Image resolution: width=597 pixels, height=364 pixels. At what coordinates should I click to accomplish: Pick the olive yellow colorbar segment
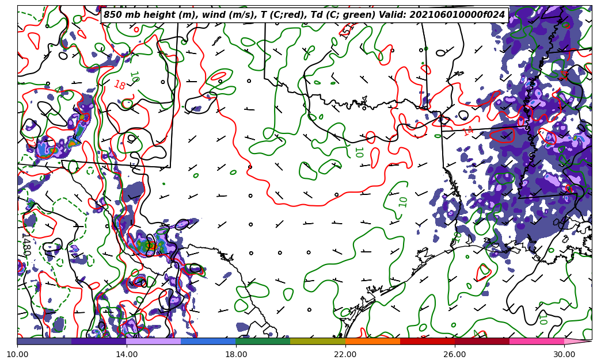coord(317,341)
